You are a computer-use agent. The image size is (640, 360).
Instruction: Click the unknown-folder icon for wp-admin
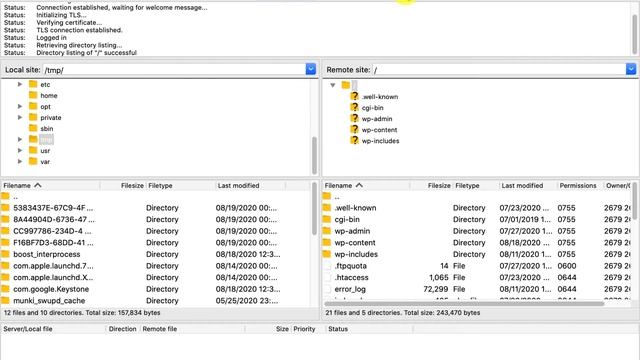(x=354, y=118)
